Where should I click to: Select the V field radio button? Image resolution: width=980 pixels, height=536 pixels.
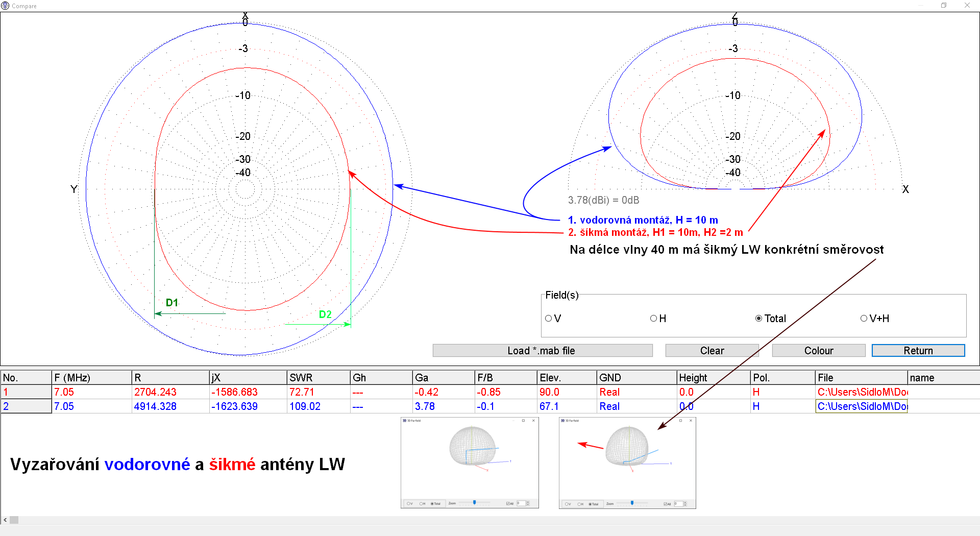pos(549,319)
